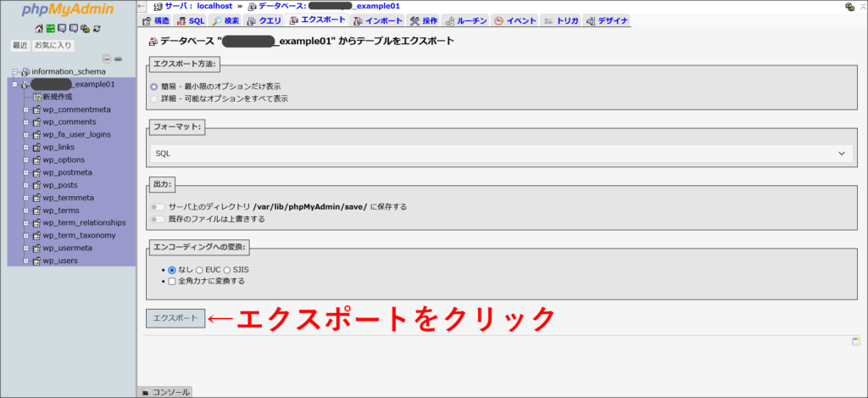Expand the information_schema database node

point(15,72)
